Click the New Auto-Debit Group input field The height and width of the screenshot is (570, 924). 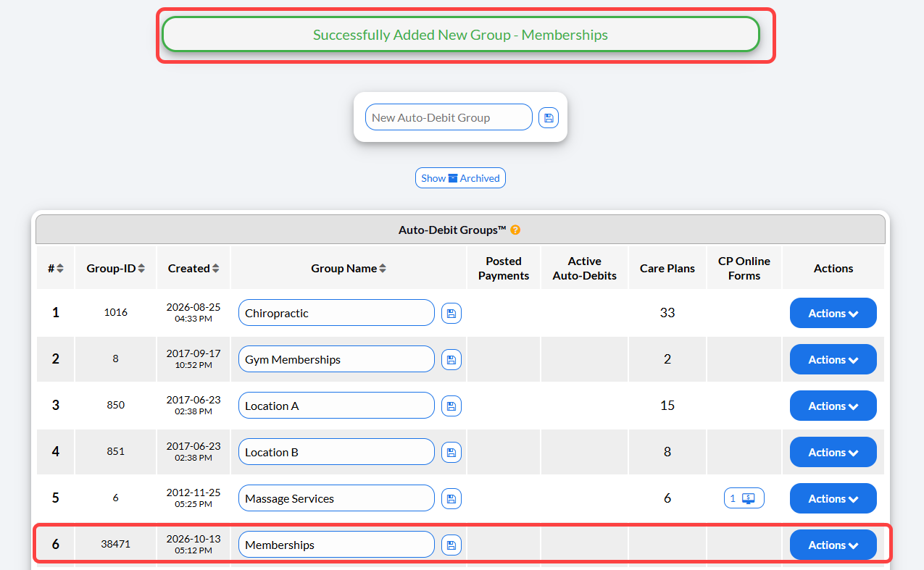(449, 117)
